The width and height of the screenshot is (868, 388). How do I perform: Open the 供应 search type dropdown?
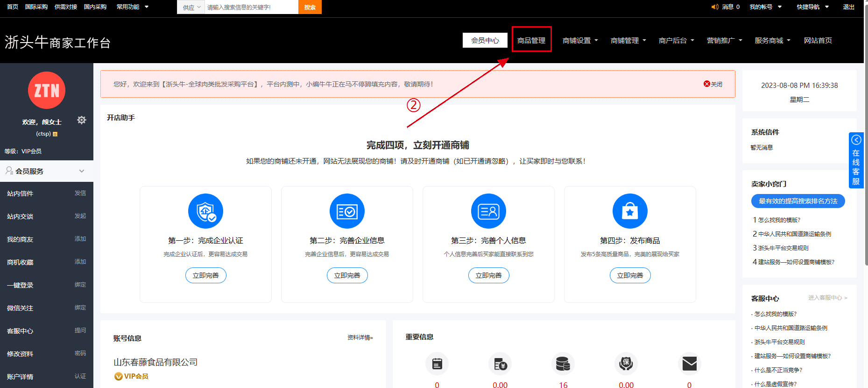coord(191,7)
